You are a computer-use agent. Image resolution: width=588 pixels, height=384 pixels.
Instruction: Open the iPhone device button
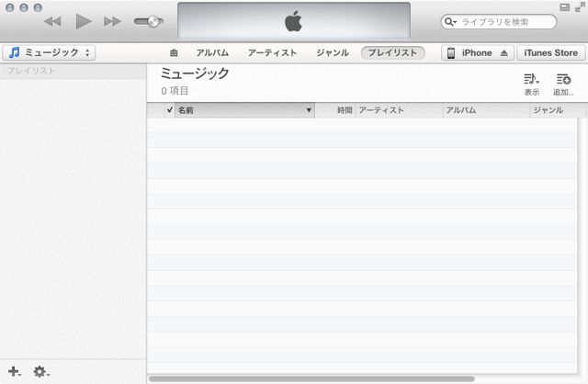click(x=476, y=53)
